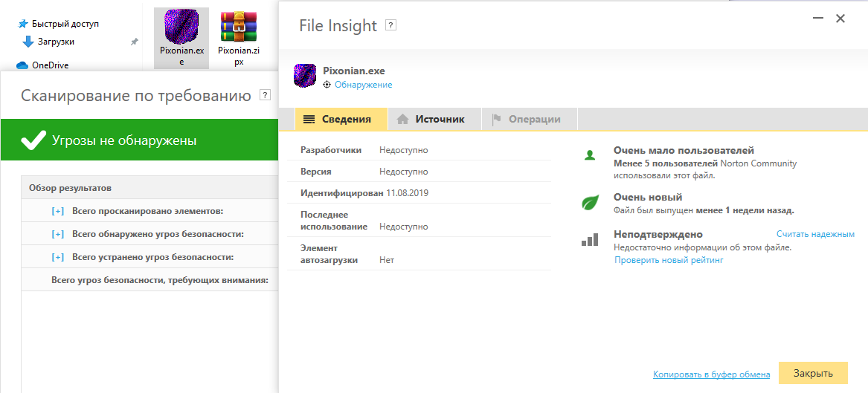
Task: Click Всего угроз безопасности, требующих внимания row
Action: pos(150,280)
